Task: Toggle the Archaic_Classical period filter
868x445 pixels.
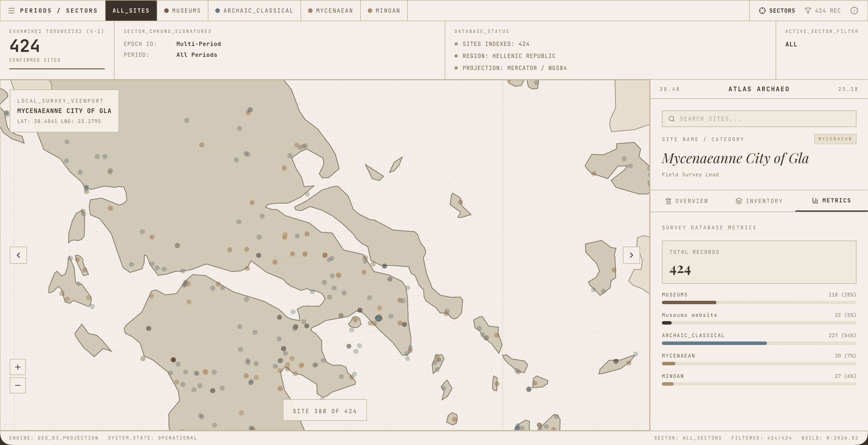Action: (x=254, y=10)
